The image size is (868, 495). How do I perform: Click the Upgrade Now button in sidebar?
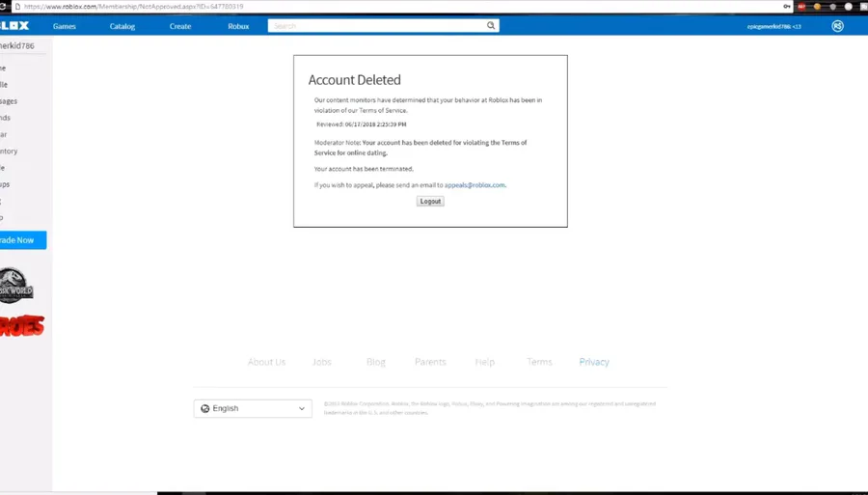(x=23, y=240)
